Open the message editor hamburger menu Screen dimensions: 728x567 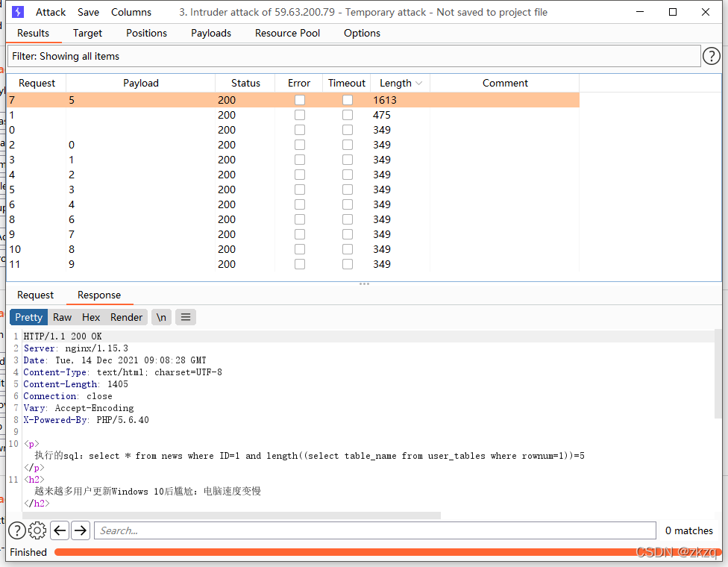pyautogui.click(x=186, y=317)
